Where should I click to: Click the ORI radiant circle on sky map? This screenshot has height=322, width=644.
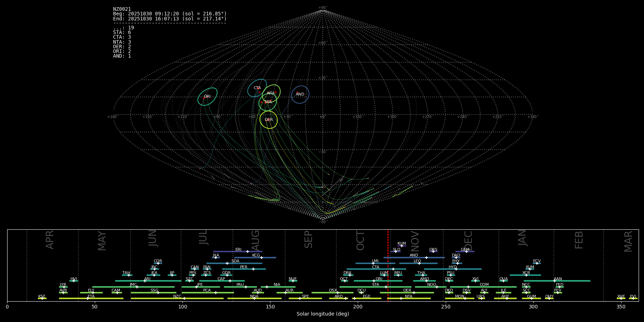pos(208,97)
